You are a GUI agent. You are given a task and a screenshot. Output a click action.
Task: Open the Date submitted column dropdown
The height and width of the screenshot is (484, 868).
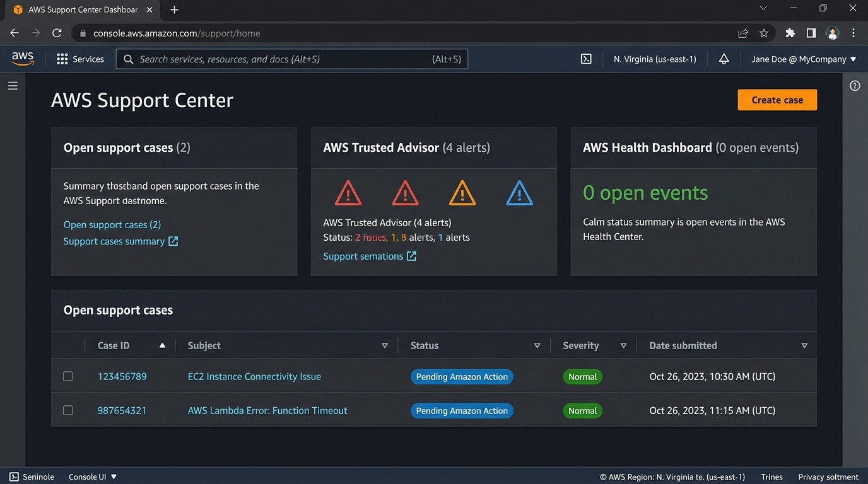tap(804, 345)
